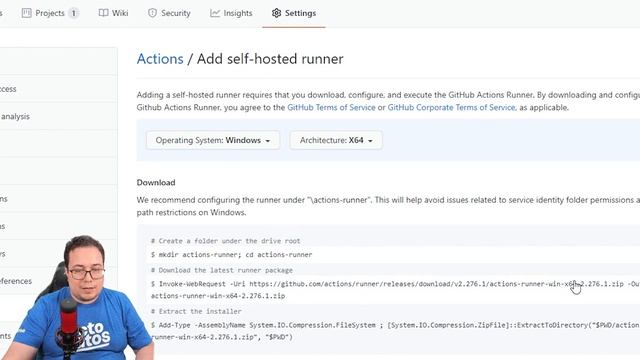Image resolution: width=640 pixels, height=360 pixels.
Task: Click the Add-Type extract command line
Action: click(x=395, y=331)
